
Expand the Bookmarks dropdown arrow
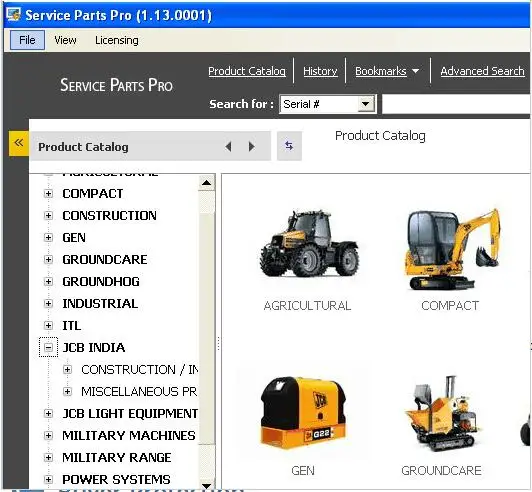[x=415, y=71]
